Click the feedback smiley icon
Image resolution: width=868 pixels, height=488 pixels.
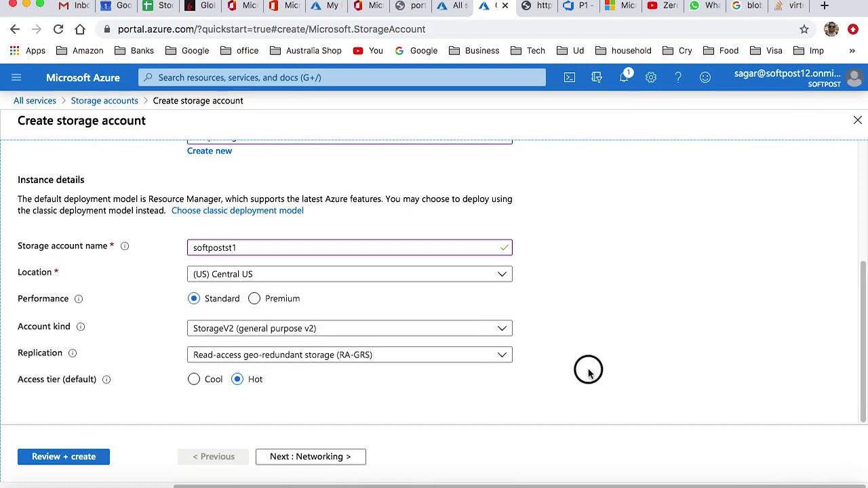click(705, 77)
